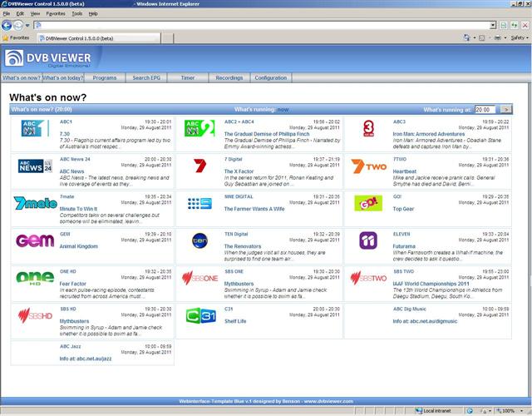Open The X Factor program link
This screenshot has height=416, width=532.
click(239, 171)
